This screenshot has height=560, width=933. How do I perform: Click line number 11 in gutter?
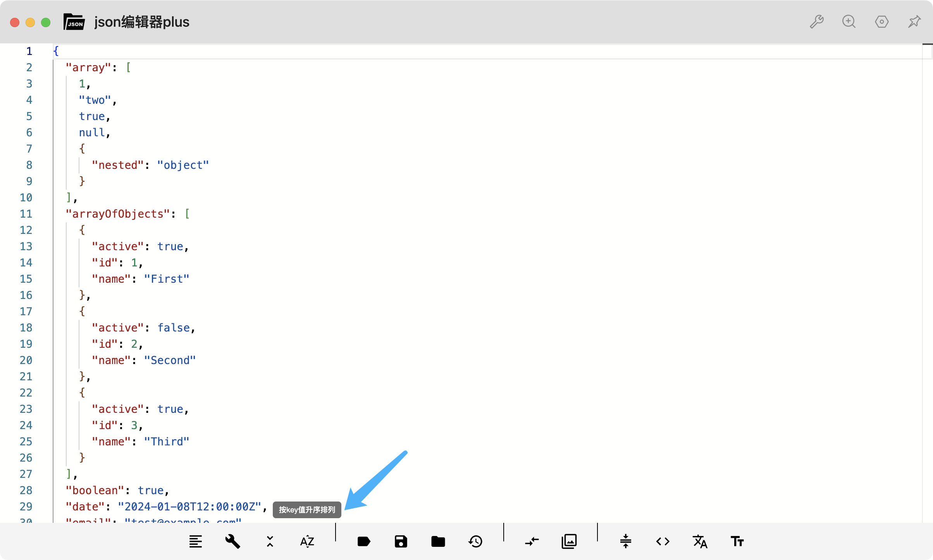(26, 214)
